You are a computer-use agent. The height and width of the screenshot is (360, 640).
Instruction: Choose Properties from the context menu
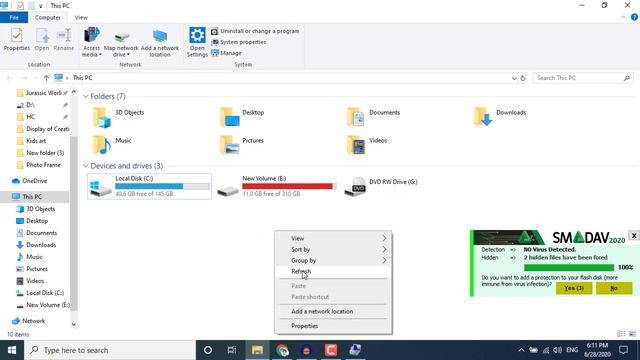point(333,326)
